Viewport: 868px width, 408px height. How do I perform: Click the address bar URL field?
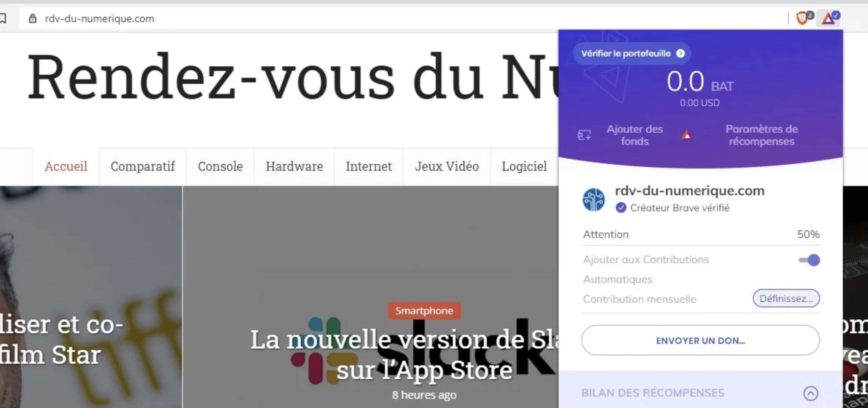coord(404,18)
